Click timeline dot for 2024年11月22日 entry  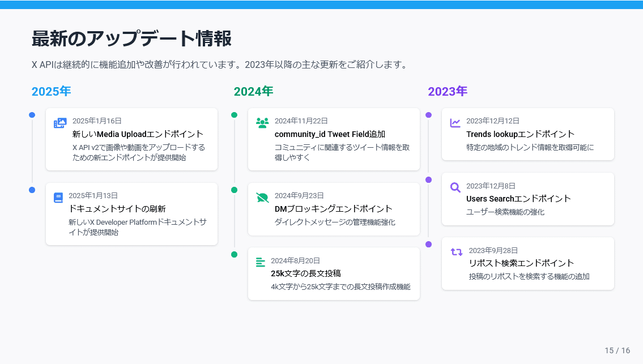[234, 115]
